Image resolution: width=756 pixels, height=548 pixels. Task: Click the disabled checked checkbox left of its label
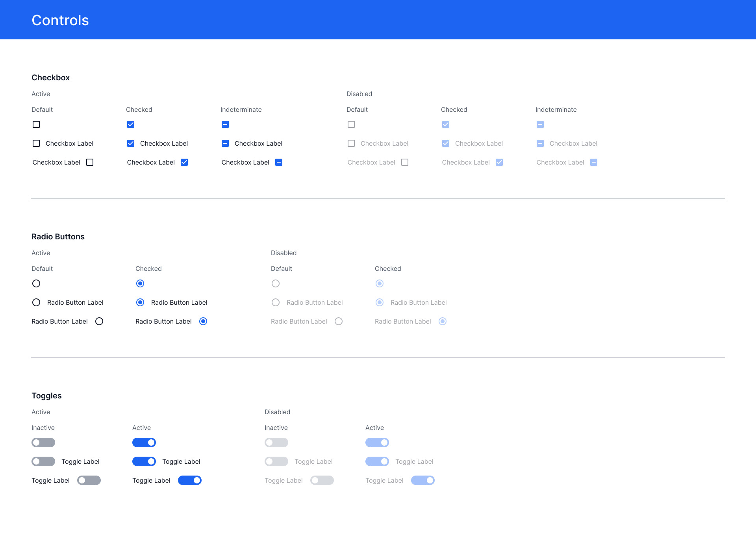446,143
